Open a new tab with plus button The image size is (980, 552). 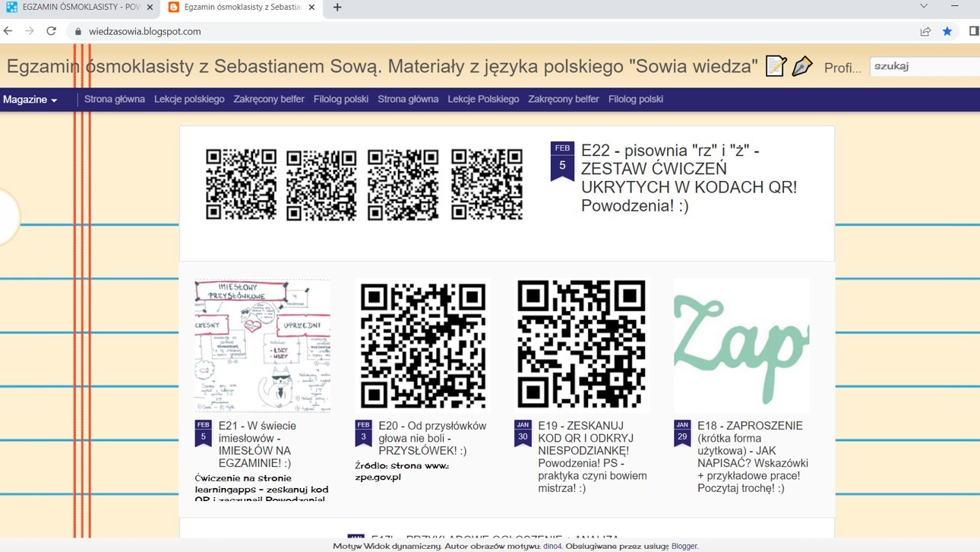(337, 8)
